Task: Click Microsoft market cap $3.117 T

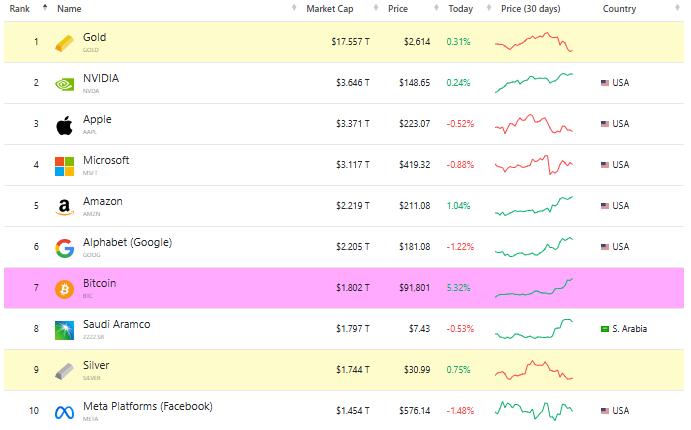Action: point(353,165)
